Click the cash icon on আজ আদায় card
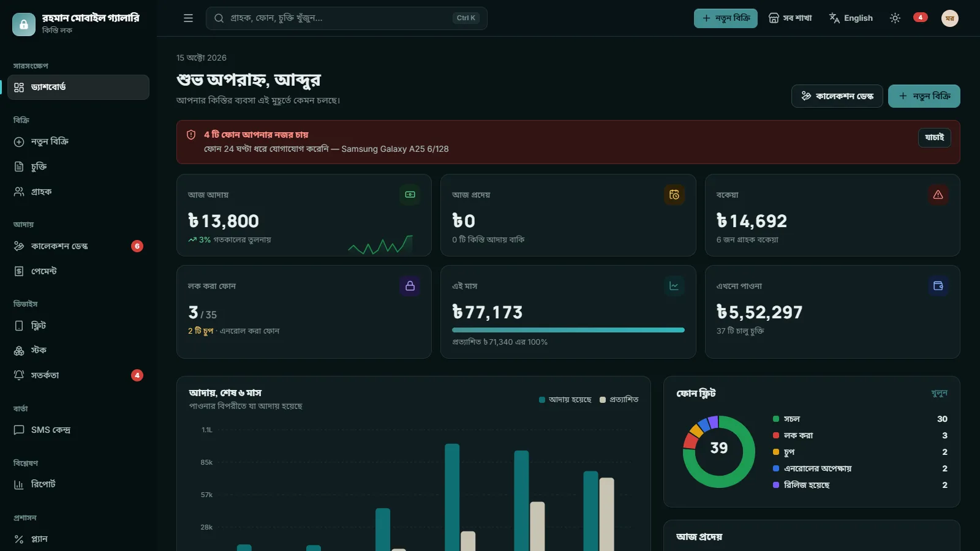The image size is (980, 551). pos(410,195)
